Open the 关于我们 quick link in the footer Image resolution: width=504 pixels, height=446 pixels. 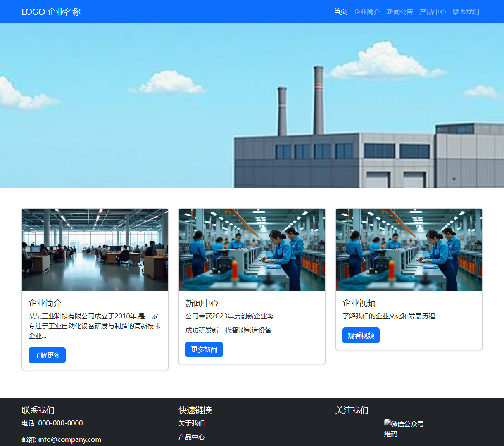(x=192, y=423)
